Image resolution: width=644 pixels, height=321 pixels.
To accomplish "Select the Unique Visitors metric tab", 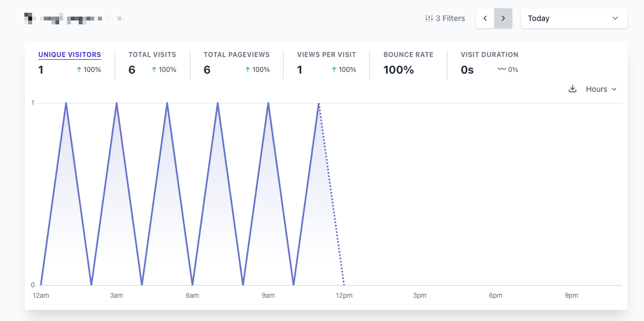I will pyautogui.click(x=70, y=55).
